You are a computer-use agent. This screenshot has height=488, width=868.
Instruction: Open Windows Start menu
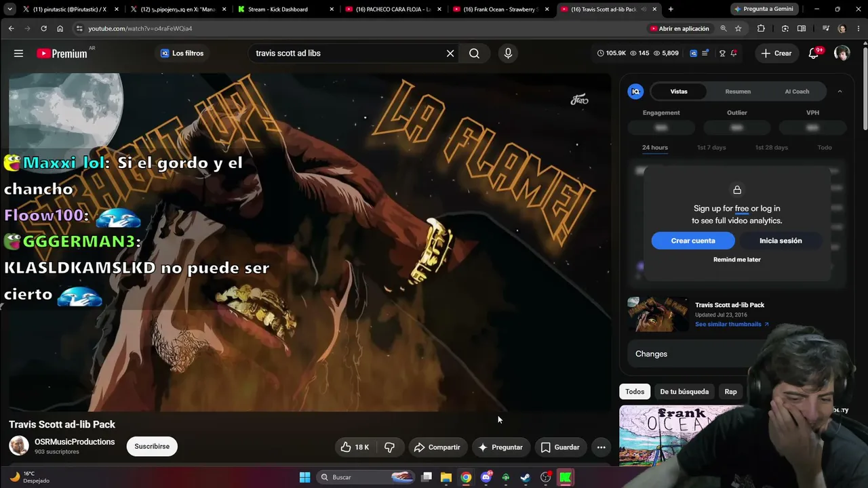(x=304, y=477)
